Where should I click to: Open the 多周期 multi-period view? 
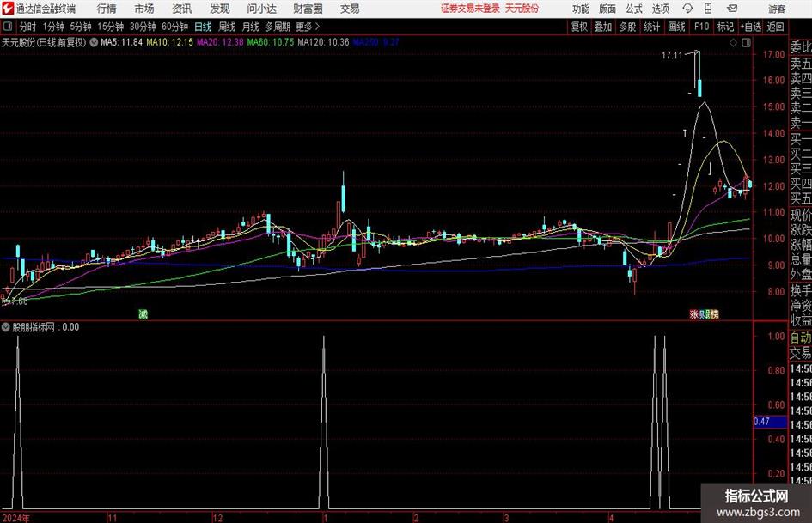point(278,27)
